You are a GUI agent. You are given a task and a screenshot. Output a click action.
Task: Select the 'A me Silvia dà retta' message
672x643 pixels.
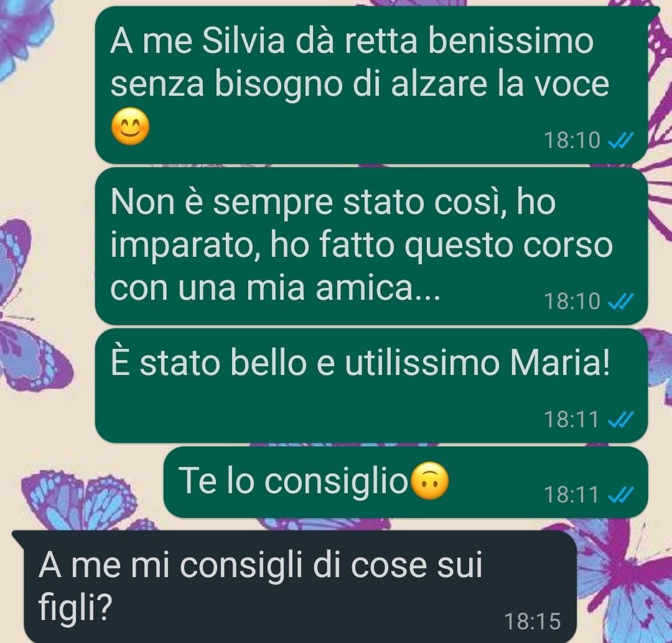tap(371, 85)
